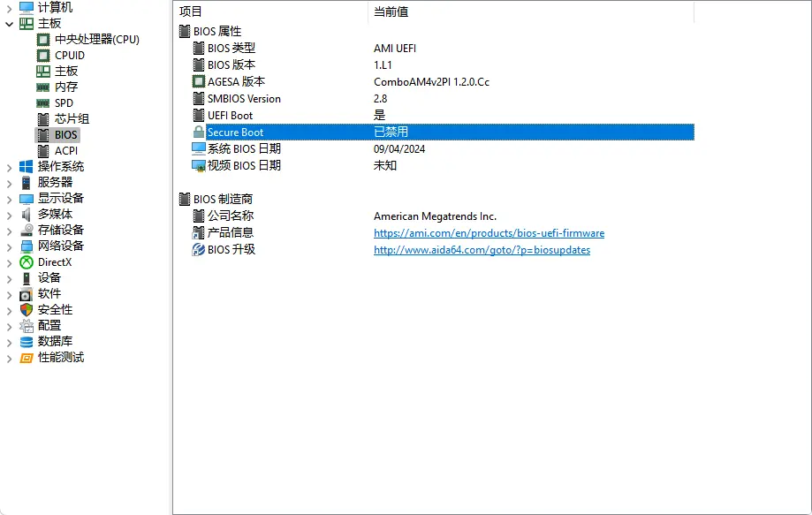The image size is (812, 515).
Task: Click the BIOS 类型 row icon
Action: [201, 48]
